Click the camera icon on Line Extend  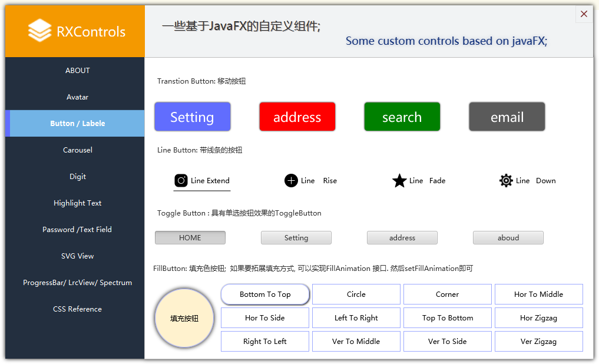[181, 181]
